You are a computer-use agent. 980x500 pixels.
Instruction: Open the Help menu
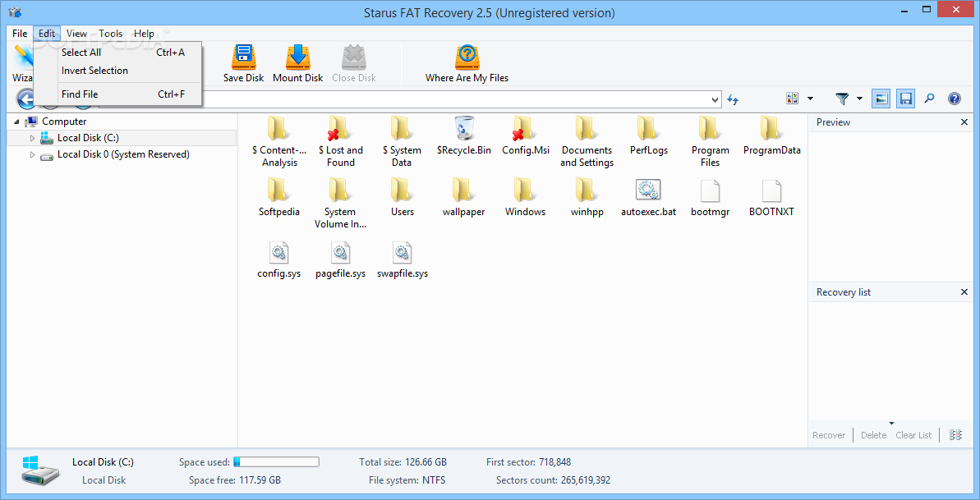point(144,33)
